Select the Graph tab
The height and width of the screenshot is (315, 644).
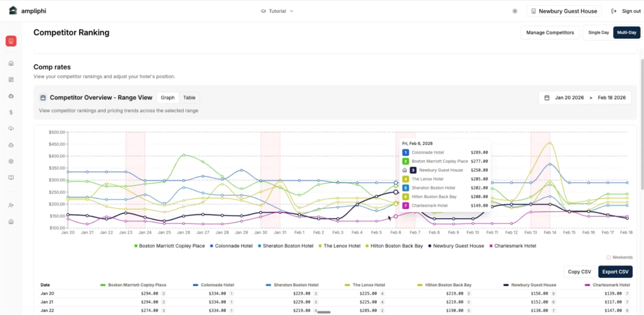[168, 97]
